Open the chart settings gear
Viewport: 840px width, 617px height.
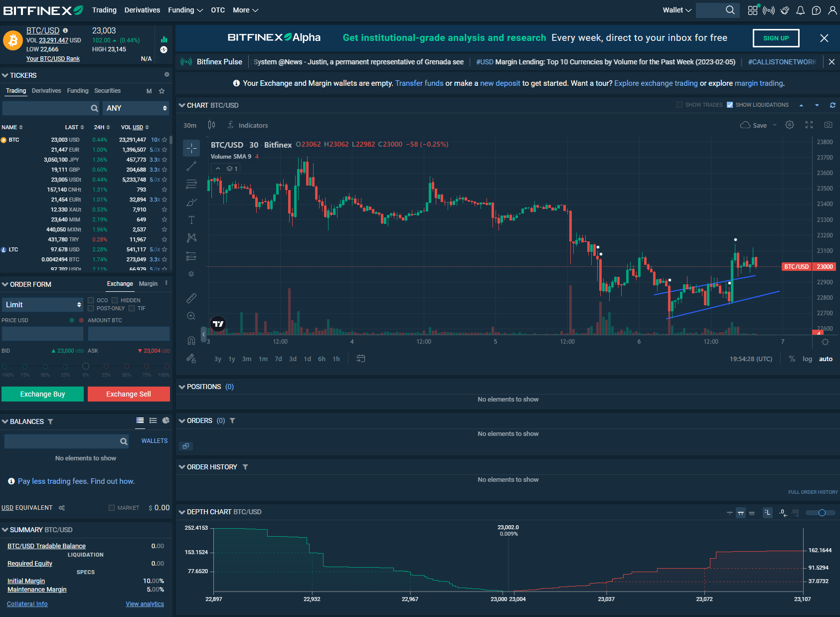point(790,125)
